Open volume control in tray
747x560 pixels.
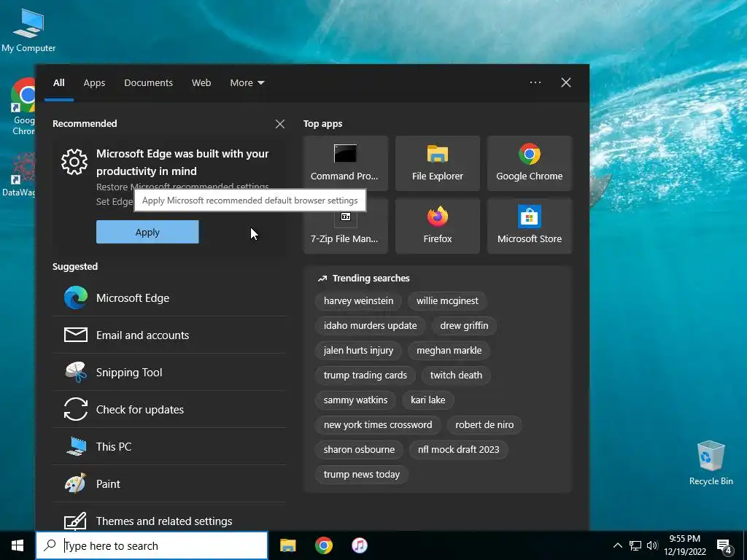click(652, 545)
